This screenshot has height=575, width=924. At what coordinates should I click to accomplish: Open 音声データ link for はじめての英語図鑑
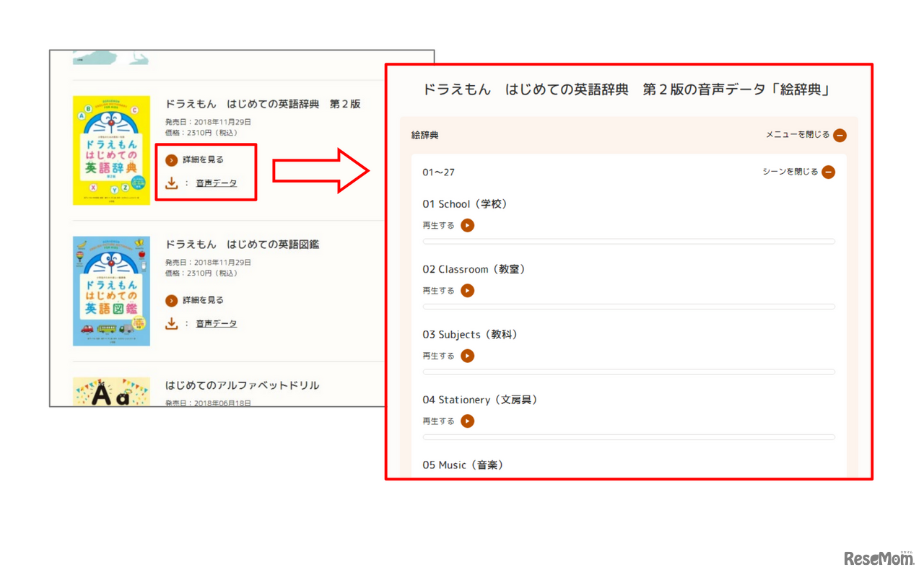(x=217, y=324)
